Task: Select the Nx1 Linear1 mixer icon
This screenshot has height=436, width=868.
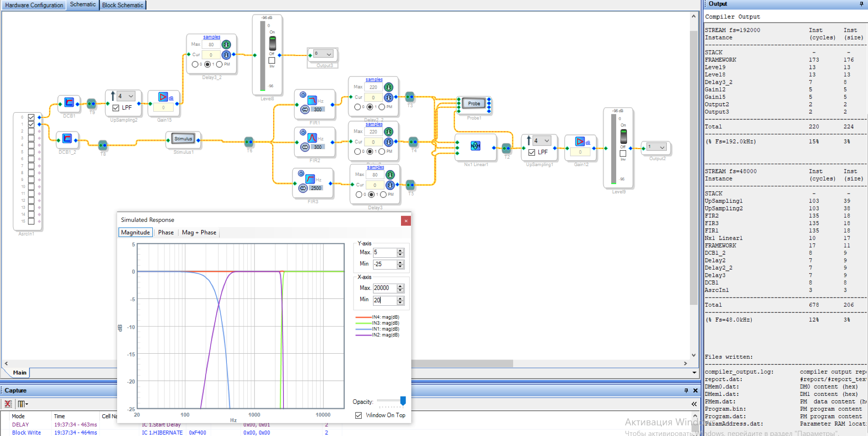Action: (475, 146)
